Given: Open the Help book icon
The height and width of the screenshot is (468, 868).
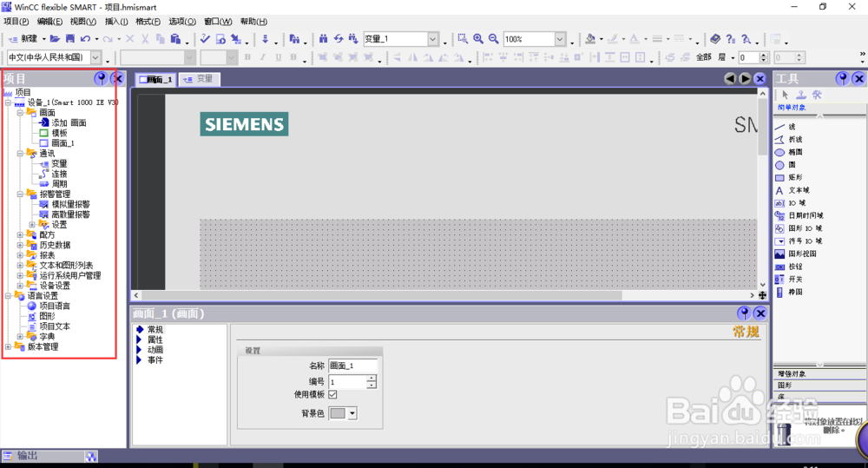Looking at the screenshot, I should (715, 39).
